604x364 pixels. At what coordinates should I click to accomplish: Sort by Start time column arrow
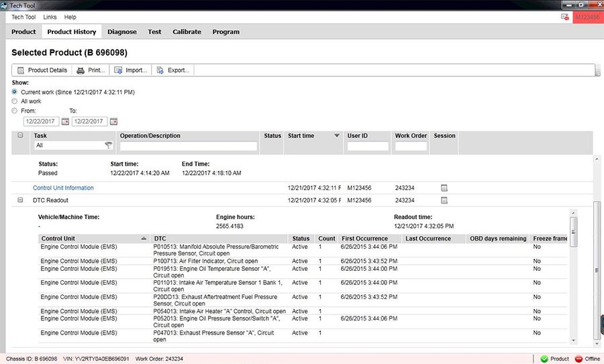click(337, 136)
